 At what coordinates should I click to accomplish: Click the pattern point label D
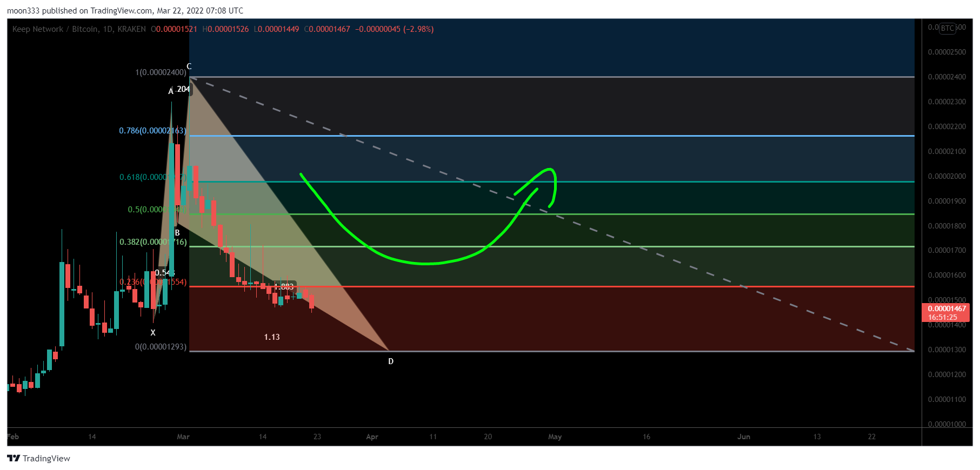[391, 361]
